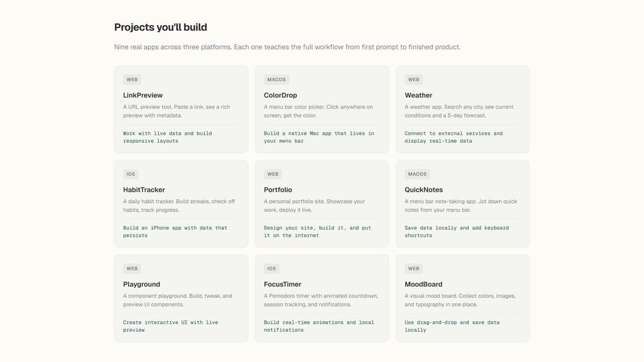Click the Portfolio project title
This screenshot has width=644, height=362.
point(278,190)
